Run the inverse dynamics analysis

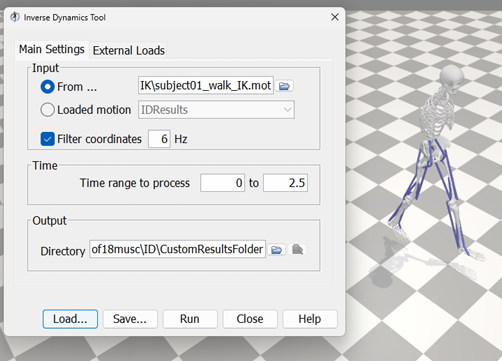[x=190, y=319]
